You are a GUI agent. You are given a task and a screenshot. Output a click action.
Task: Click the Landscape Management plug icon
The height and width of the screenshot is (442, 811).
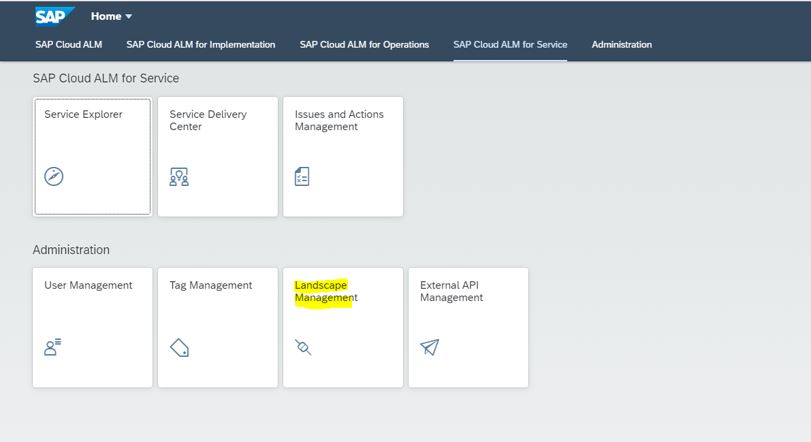[303, 347]
